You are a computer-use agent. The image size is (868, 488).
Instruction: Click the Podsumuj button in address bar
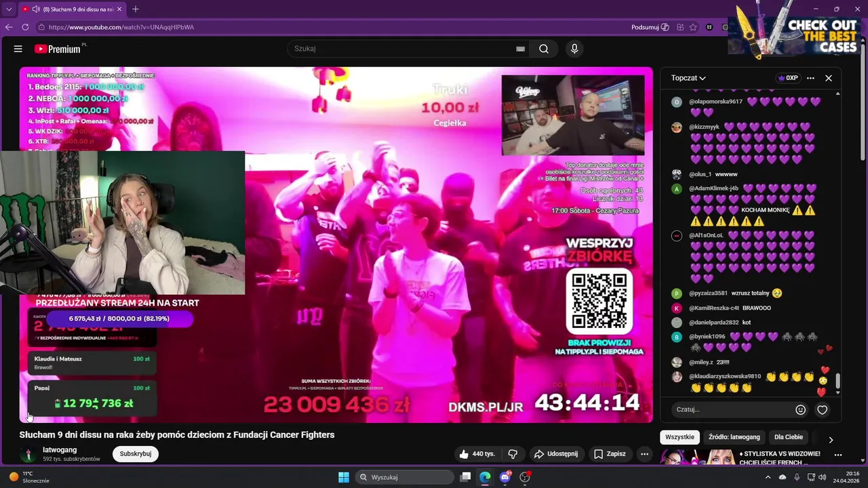point(650,27)
